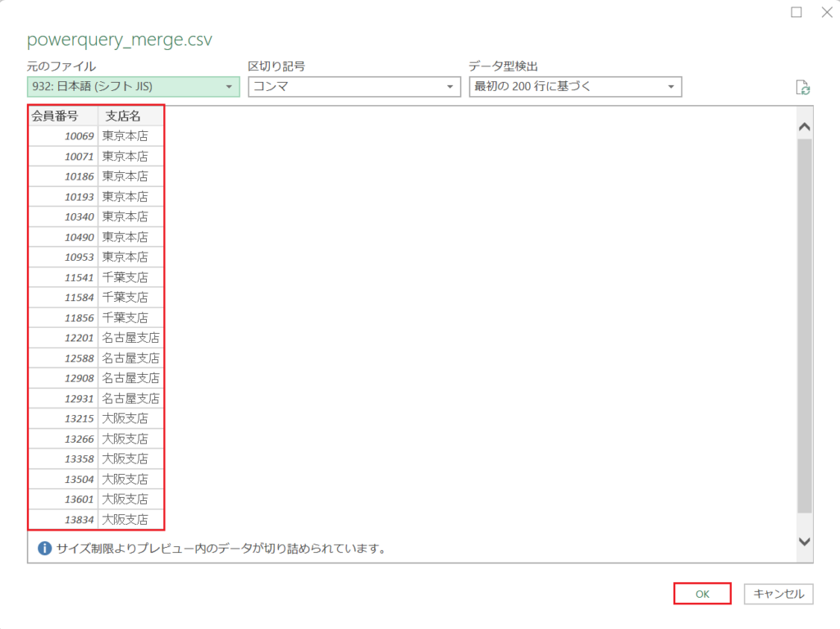Viewport: 840px width, 629px height.
Task: Select the row showing 11541 千葉支店
Action: tap(94, 276)
